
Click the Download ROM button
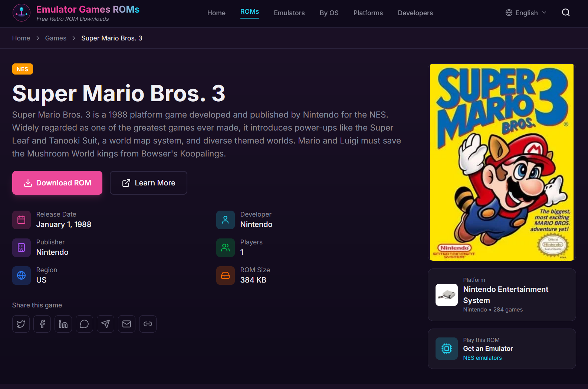(57, 183)
